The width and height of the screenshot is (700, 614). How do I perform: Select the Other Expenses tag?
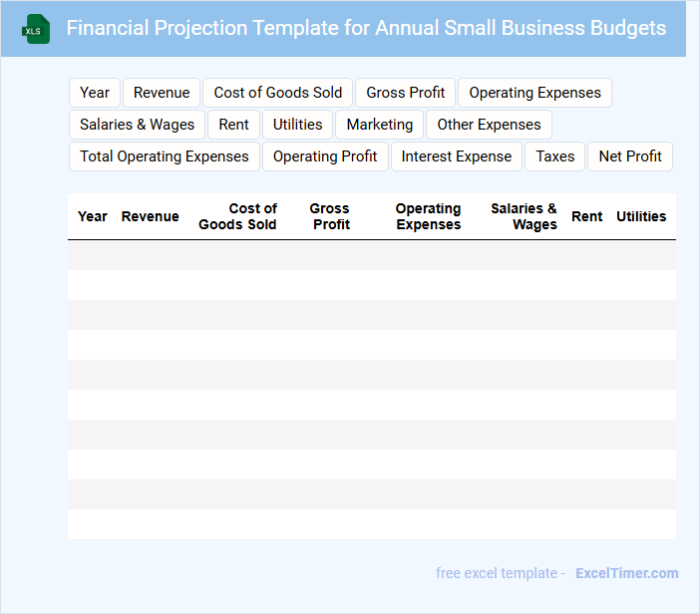(489, 125)
